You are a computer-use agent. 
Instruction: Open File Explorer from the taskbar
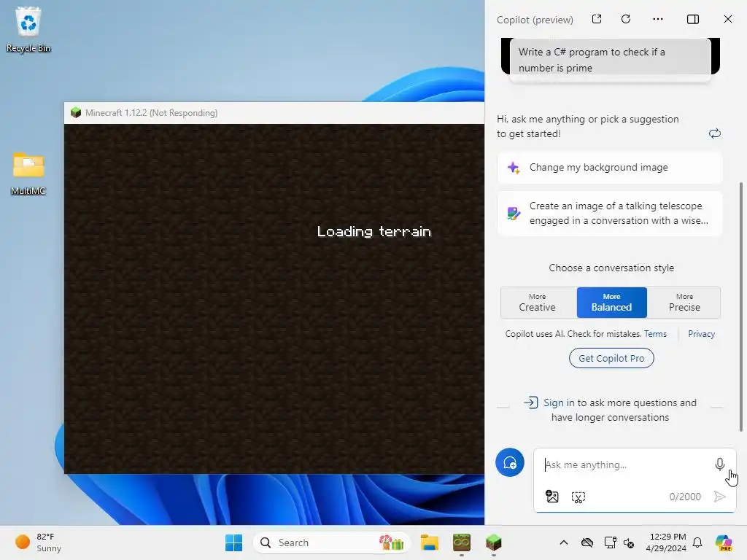click(429, 542)
